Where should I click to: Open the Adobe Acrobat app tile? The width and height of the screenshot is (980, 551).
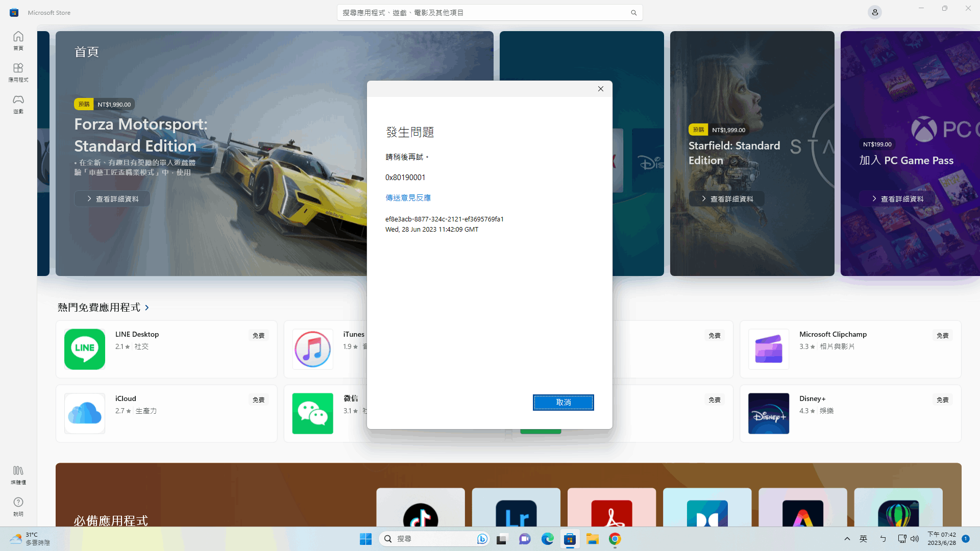(611, 508)
